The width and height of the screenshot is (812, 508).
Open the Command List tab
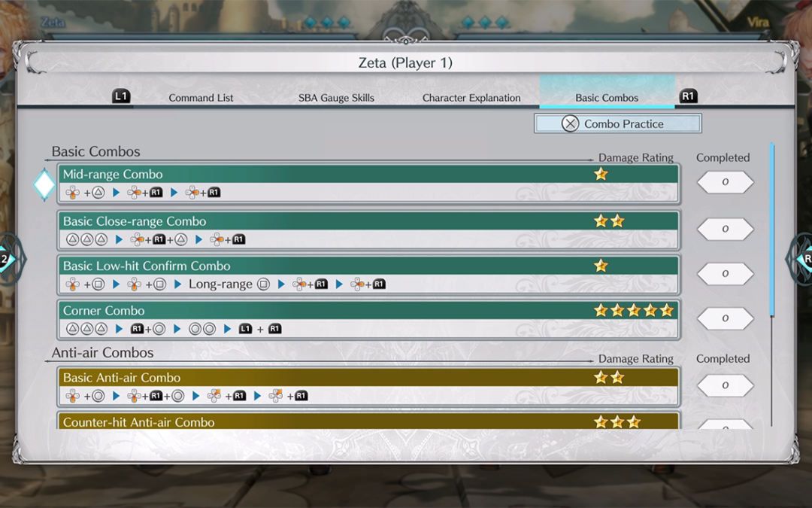[201, 98]
